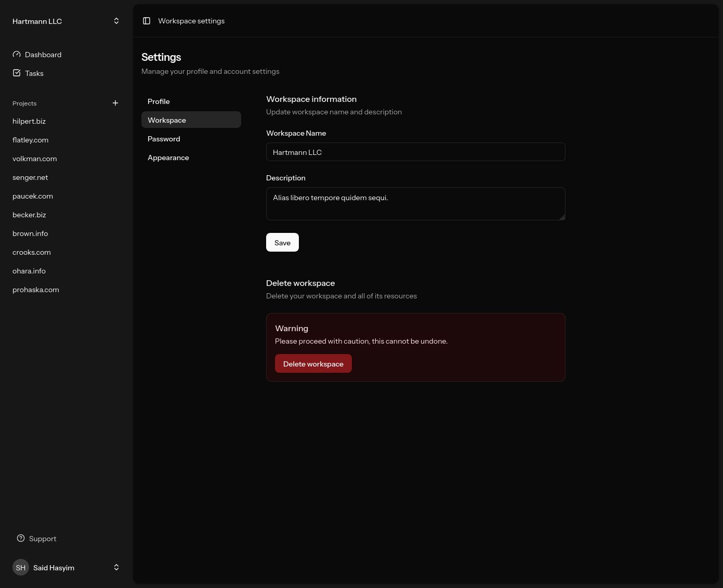
Task: Click the Support question mark icon
Action: pos(21,538)
